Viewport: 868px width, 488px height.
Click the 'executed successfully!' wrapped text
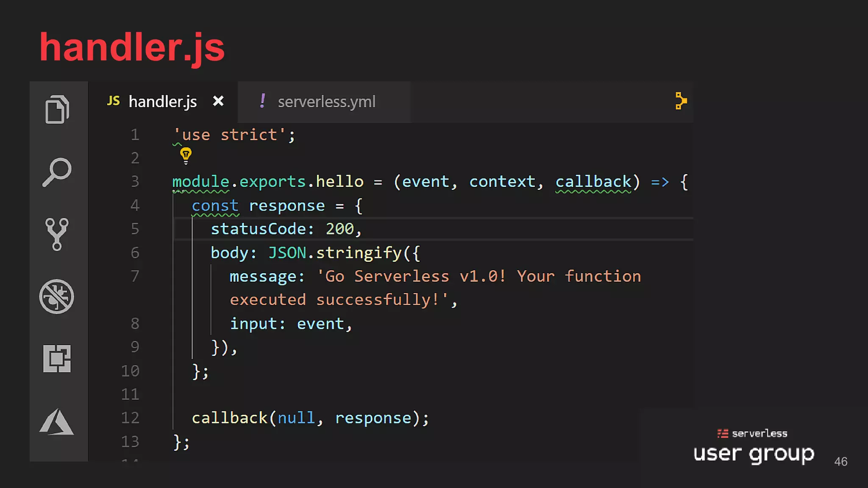(x=339, y=300)
